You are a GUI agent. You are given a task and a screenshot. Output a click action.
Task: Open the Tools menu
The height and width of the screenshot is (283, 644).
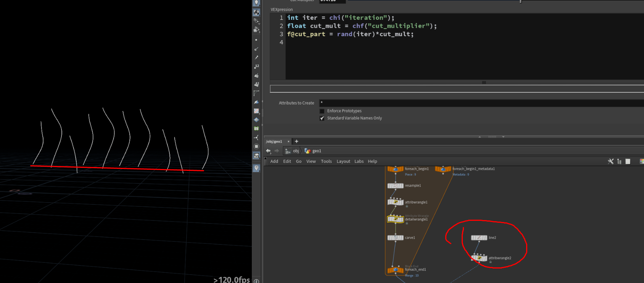click(326, 161)
